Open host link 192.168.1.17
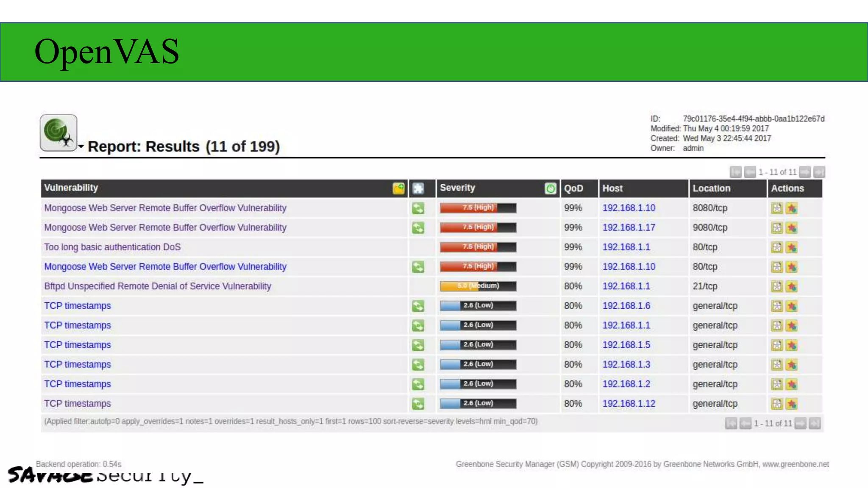Viewport: 868px width, 488px height. click(629, 227)
